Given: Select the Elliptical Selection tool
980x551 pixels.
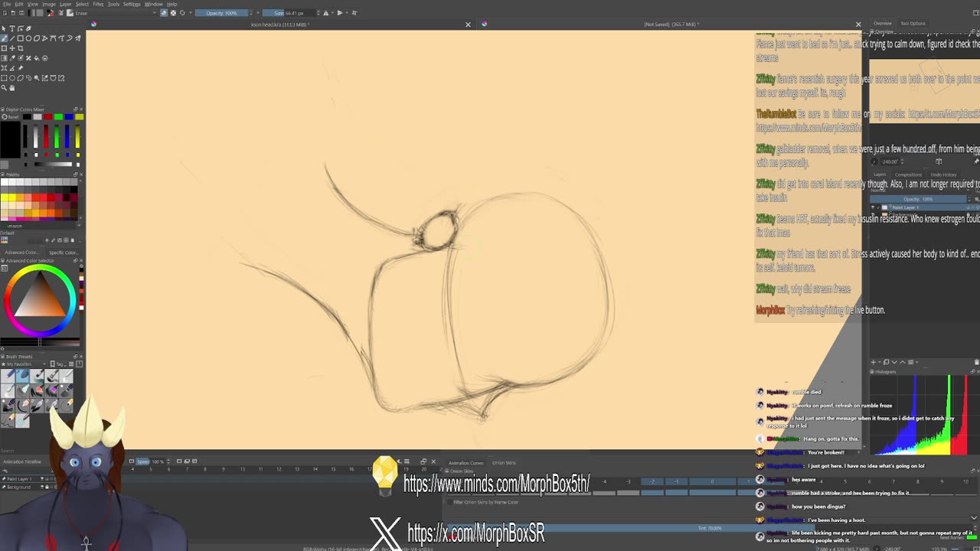Looking at the screenshot, I should click(12, 78).
